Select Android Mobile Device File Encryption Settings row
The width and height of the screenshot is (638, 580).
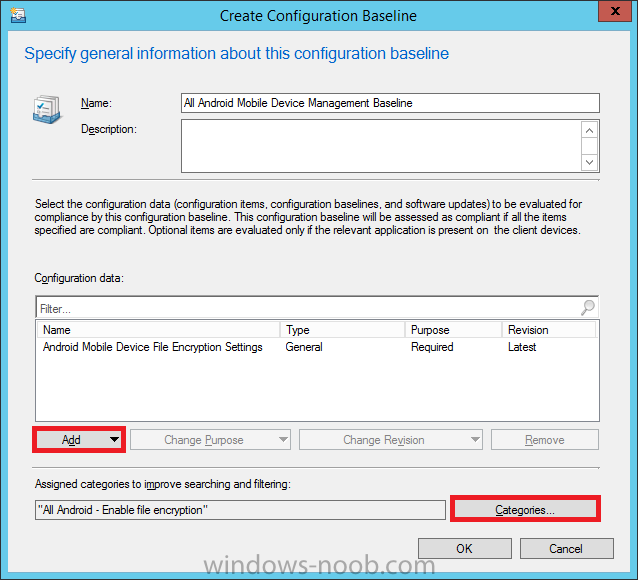tap(317, 347)
